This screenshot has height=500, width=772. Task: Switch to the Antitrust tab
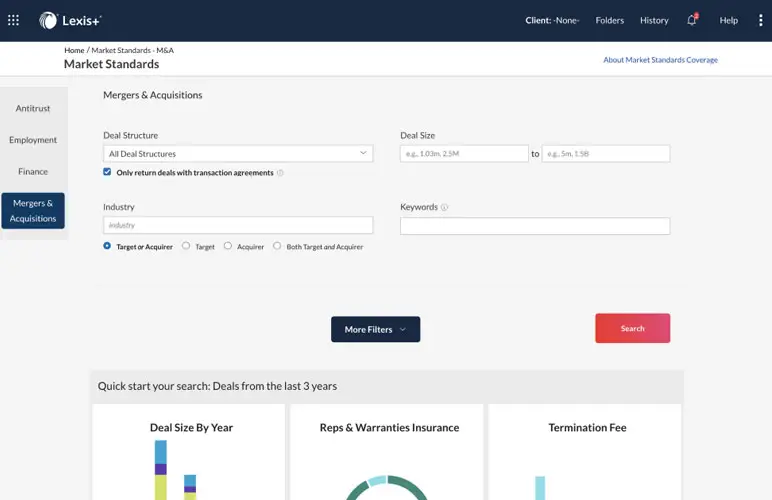click(x=33, y=108)
